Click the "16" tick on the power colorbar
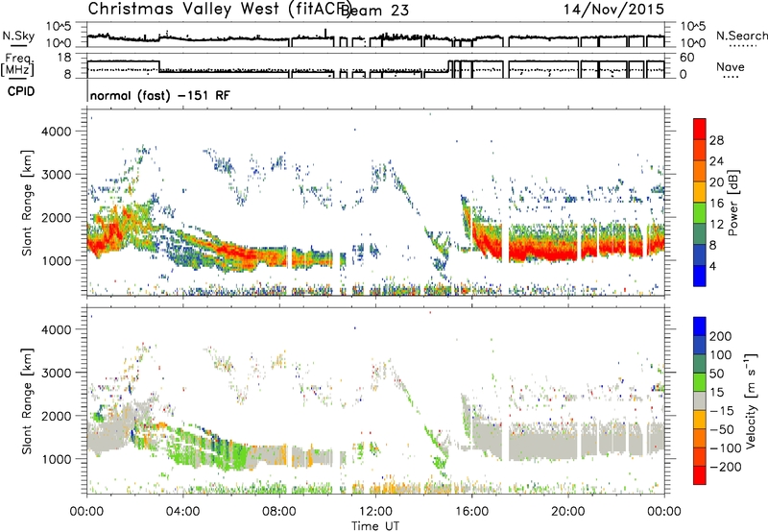The image size is (768, 532). (716, 204)
